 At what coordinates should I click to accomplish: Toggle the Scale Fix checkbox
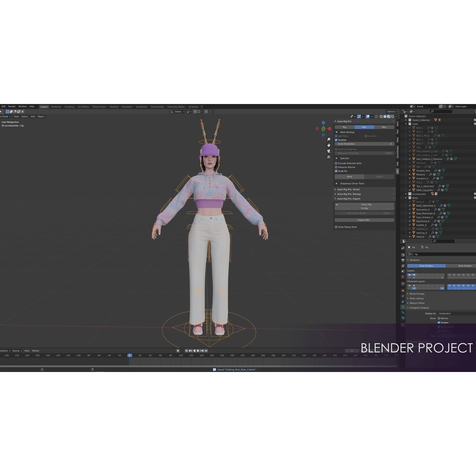coord(336,171)
